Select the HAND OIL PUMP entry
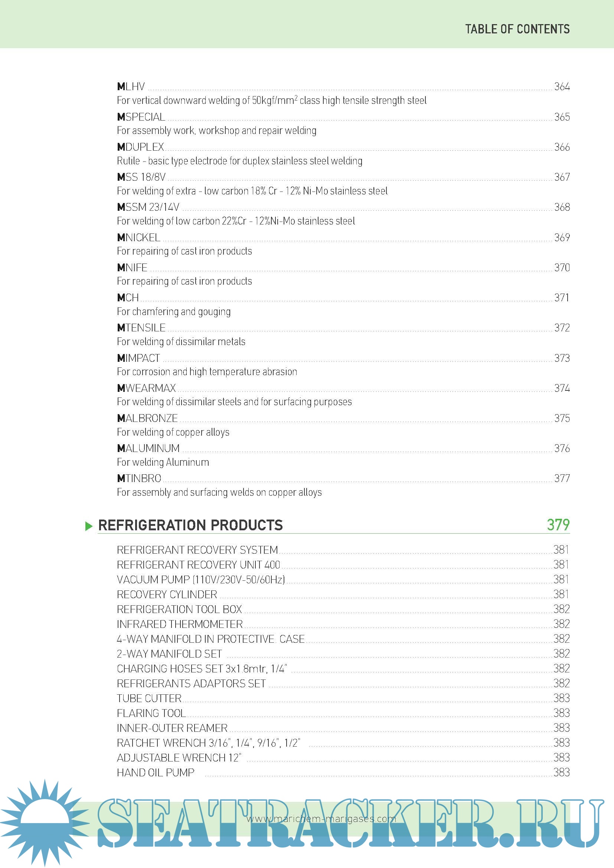This screenshot has width=614, height=868. coord(156,772)
